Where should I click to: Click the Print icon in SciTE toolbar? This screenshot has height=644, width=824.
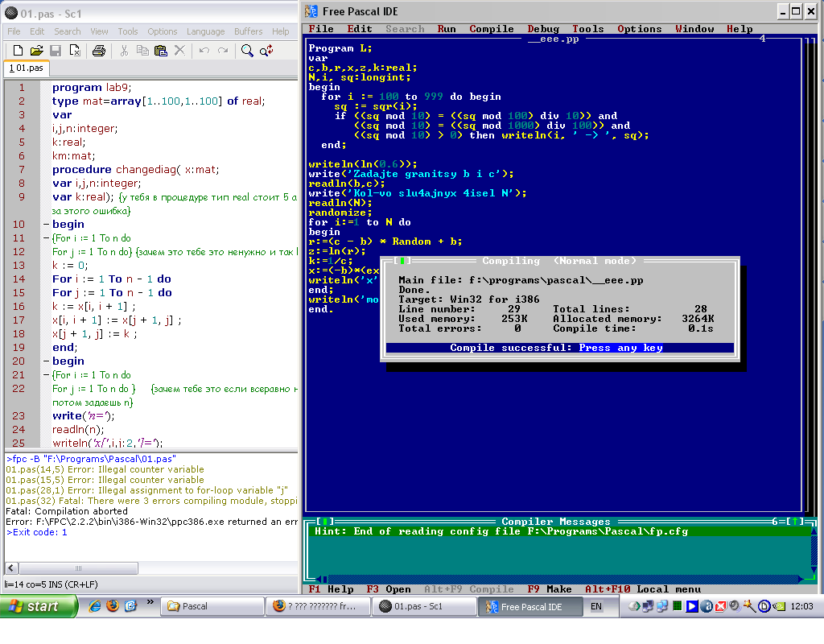pyautogui.click(x=99, y=51)
